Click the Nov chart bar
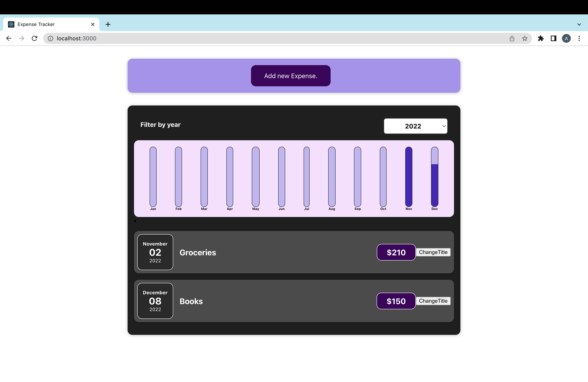 tap(409, 177)
